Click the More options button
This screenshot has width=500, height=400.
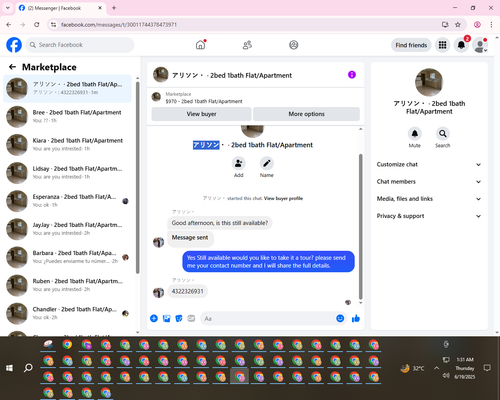(306, 114)
